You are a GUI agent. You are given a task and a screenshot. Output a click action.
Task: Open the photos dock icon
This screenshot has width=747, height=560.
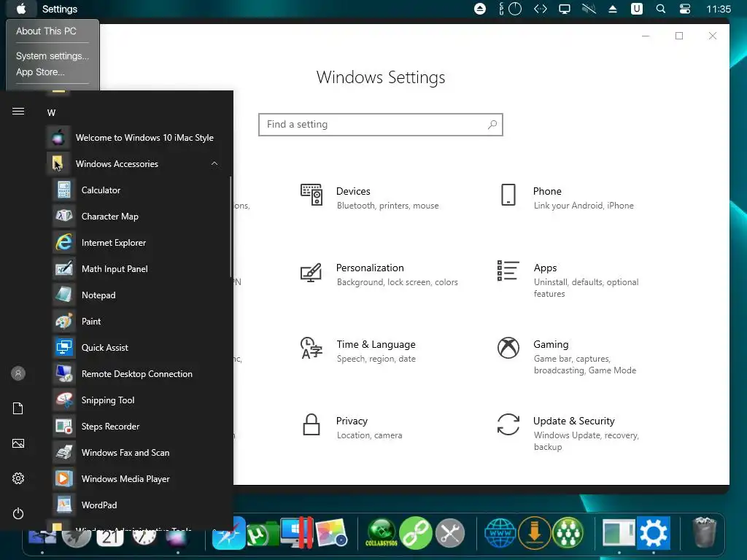click(332, 533)
